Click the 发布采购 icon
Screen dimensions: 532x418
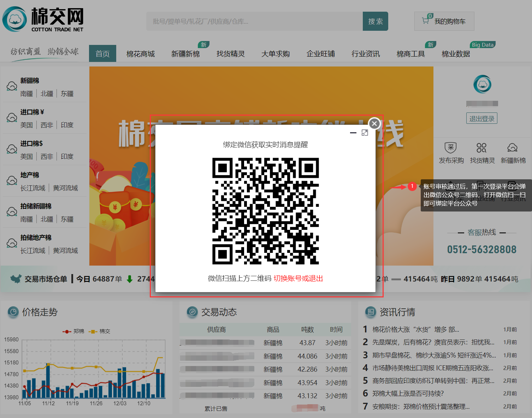[451, 147]
